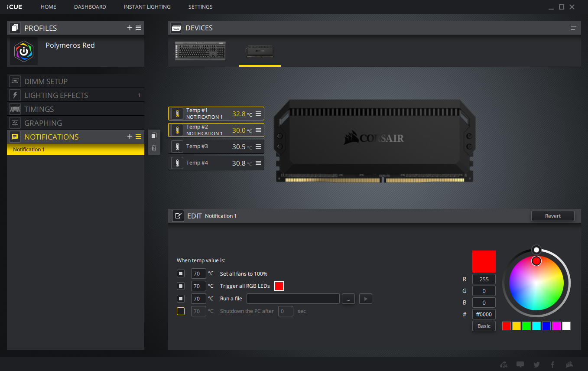Select the RAM module device thumbnail
Screen dimensions: 588x371
[260, 51]
